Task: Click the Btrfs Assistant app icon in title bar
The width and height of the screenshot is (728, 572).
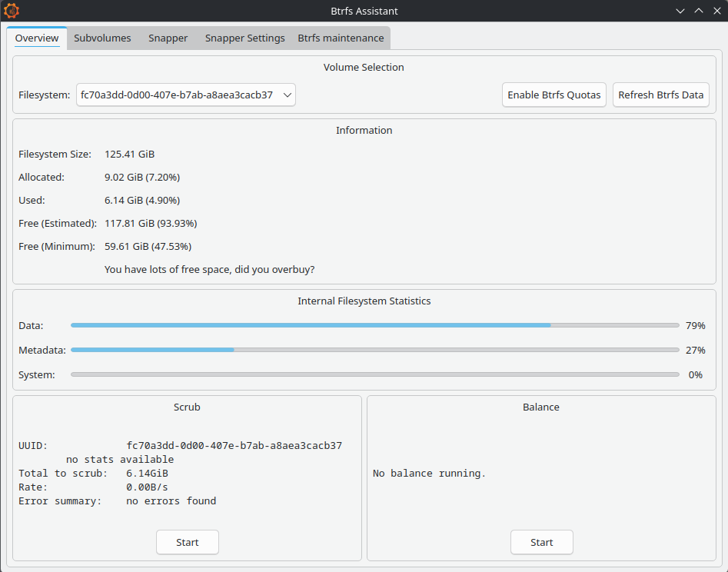Action: pos(11,11)
